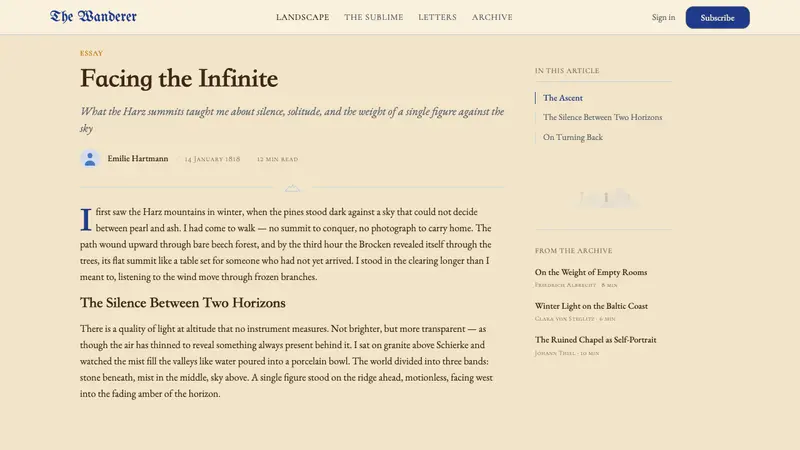
Task: Click the mountain ornament divider icon
Action: (292, 188)
